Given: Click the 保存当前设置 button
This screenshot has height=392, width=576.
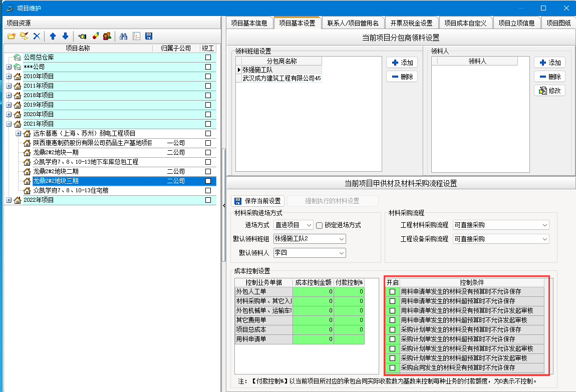Looking at the screenshot, I should pyautogui.click(x=258, y=201).
